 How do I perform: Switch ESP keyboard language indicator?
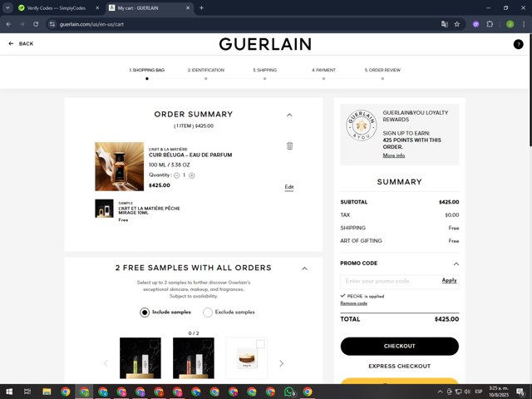coord(479,392)
